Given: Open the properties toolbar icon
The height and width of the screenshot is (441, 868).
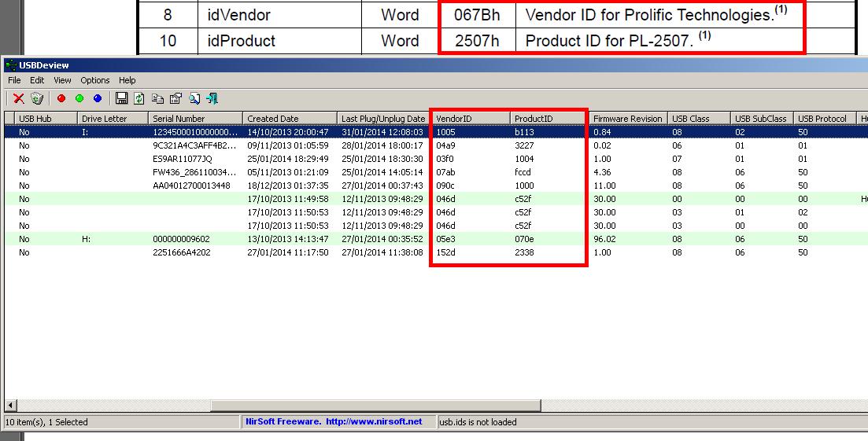Looking at the screenshot, I should (x=176, y=98).
